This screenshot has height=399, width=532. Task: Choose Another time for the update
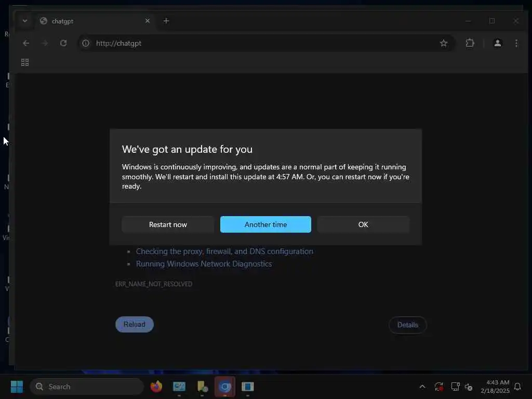265,224
